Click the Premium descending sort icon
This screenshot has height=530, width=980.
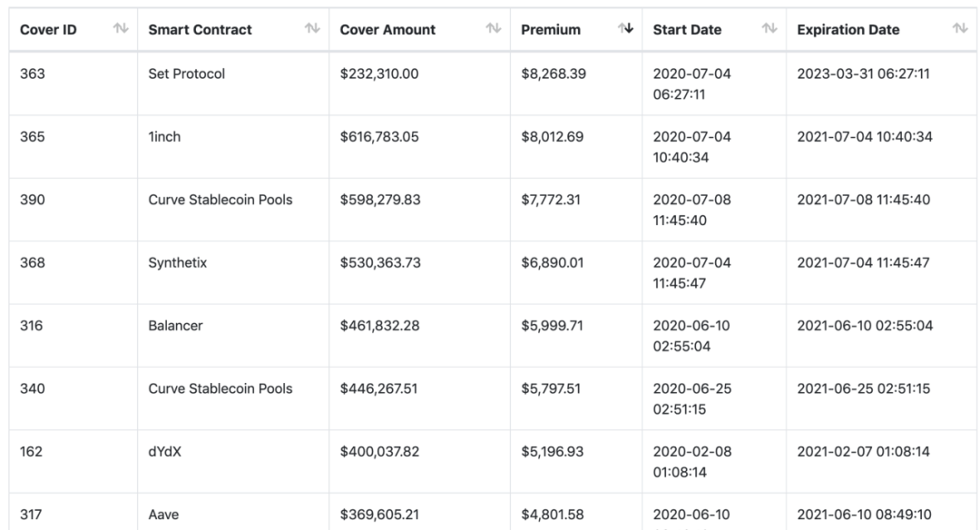624,30
